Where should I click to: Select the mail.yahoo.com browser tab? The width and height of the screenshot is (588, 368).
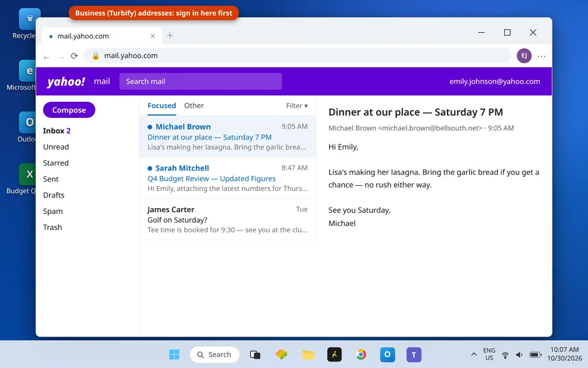coord(102,36)
